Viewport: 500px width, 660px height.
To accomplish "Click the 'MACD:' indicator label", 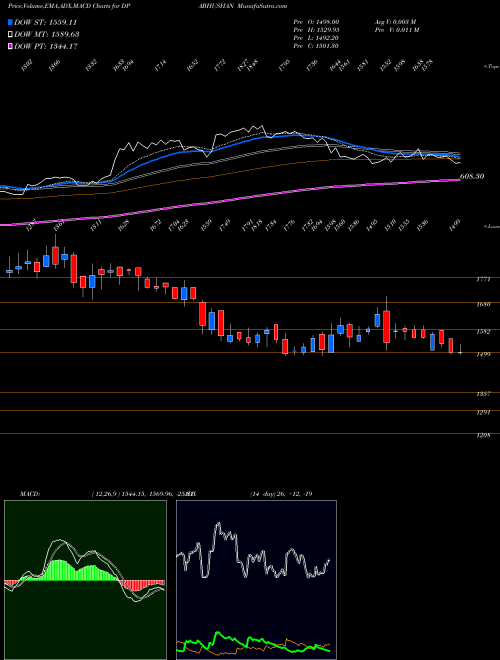I will point(29,493).
